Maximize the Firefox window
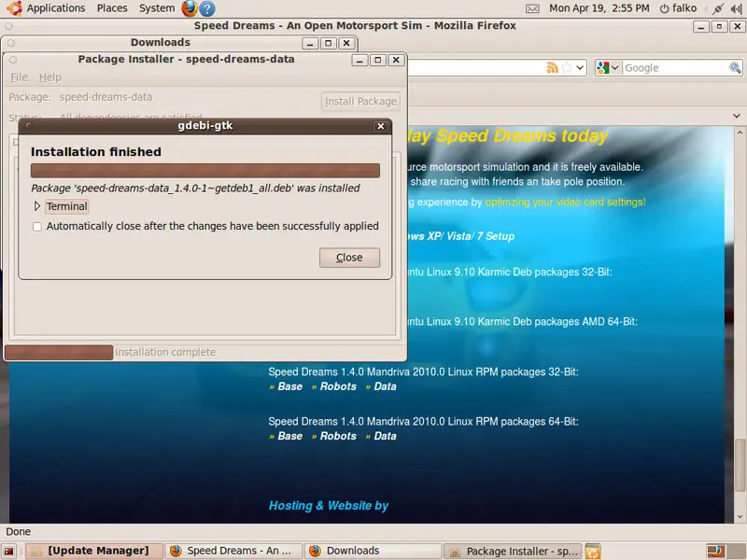This screenshot has width=747, height=560. coord(719,27)
